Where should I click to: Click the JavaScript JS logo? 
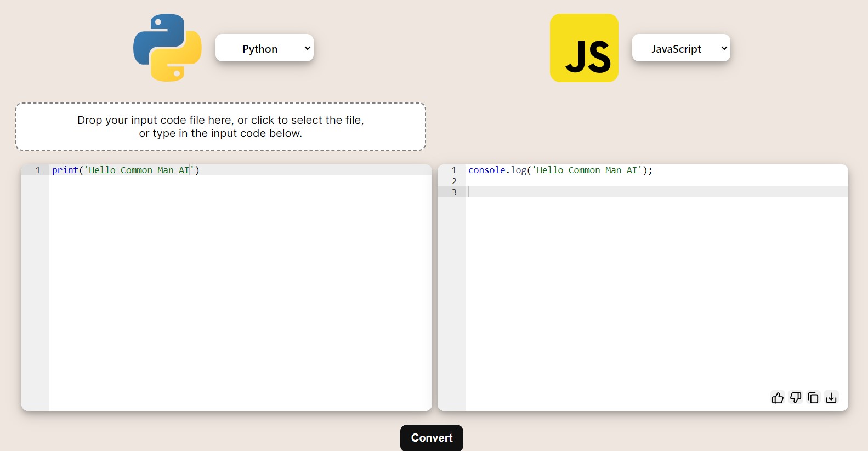pyautogui.click(x=584, y=48)
